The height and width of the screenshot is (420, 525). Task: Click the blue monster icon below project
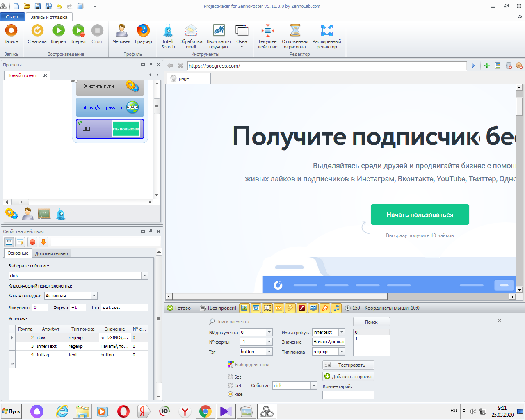pos(61,214)
